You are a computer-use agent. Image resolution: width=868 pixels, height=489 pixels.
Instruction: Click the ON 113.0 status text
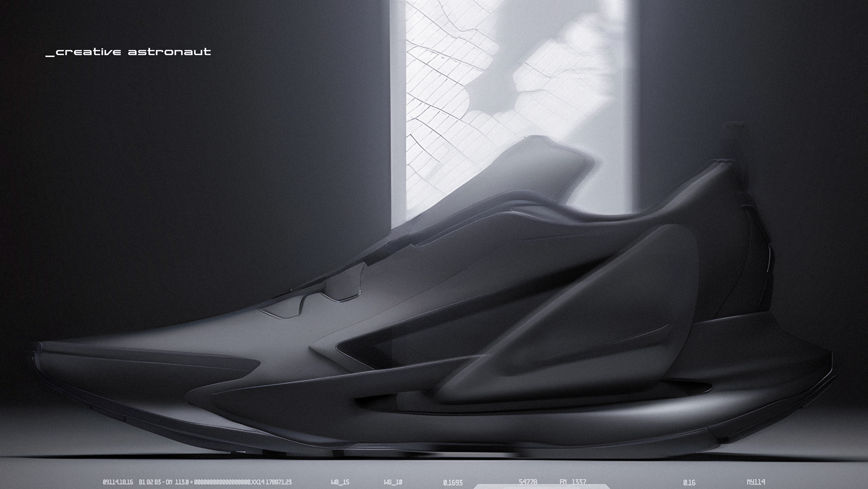point(177,482)
